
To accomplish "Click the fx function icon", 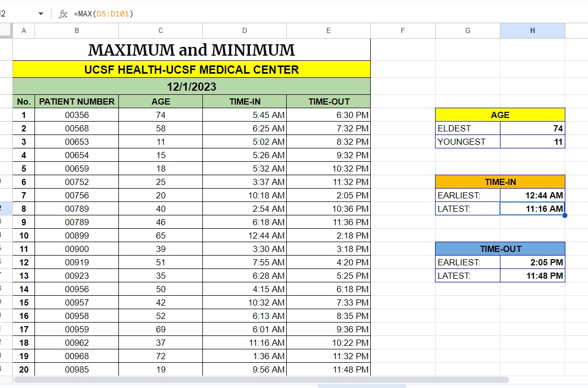I will coord(63,14).
